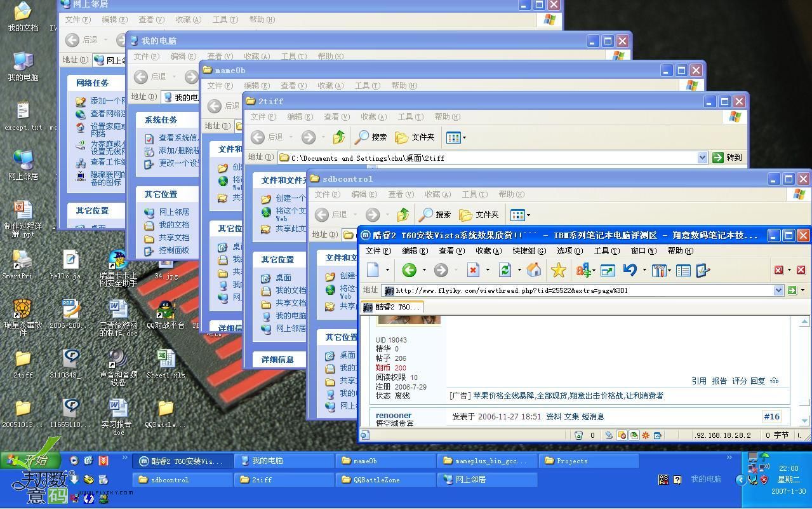Viewport: 812px width, 509px height.
Task: Open 选项 menu in Maxthon
Action: [x=569, y=250]
